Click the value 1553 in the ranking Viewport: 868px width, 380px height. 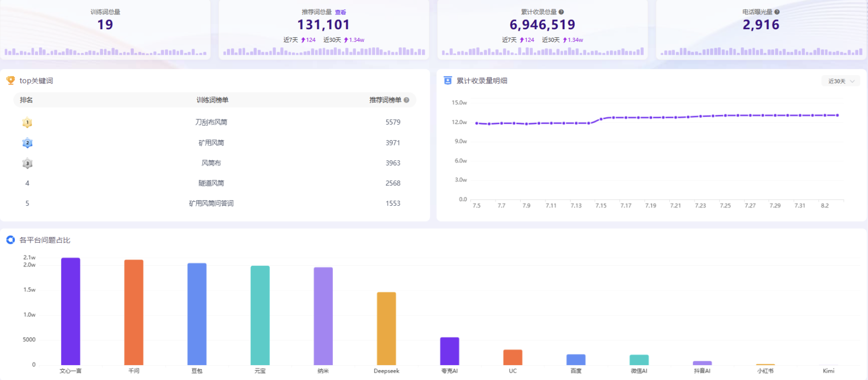(393, 203)
